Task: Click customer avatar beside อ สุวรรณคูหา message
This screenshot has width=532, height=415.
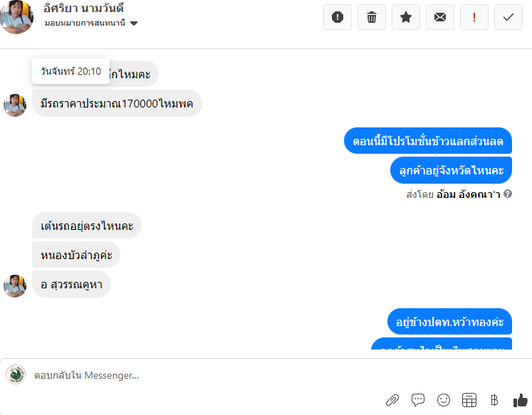Action: click(15, 286)
